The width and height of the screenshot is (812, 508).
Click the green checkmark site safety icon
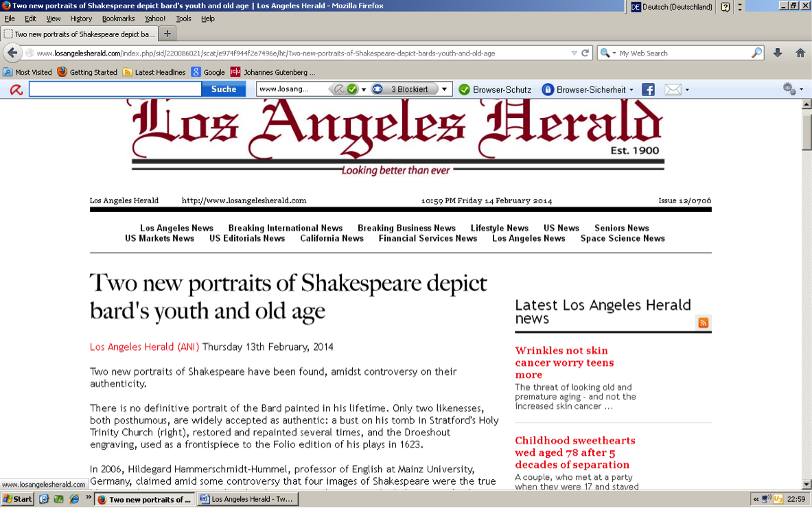click(x=352, y=89)
